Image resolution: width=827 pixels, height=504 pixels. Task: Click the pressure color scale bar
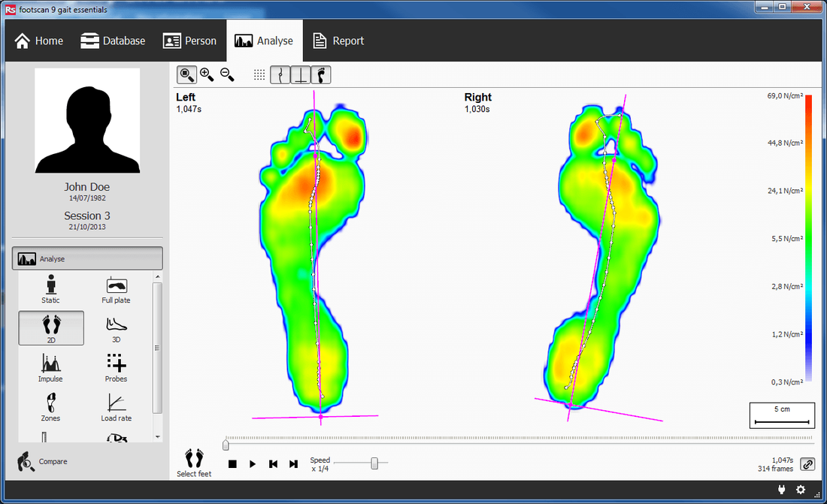808,238
